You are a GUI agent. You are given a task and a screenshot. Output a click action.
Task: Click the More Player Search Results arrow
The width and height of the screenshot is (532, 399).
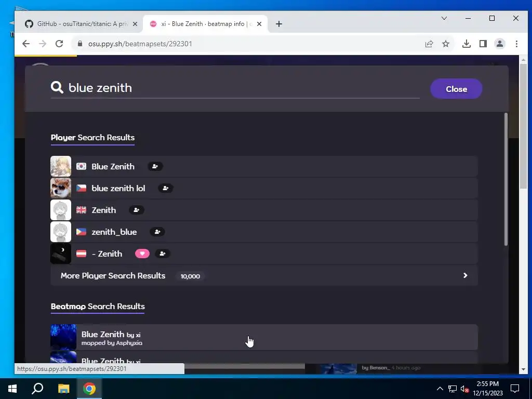click(x=465, y=275)
